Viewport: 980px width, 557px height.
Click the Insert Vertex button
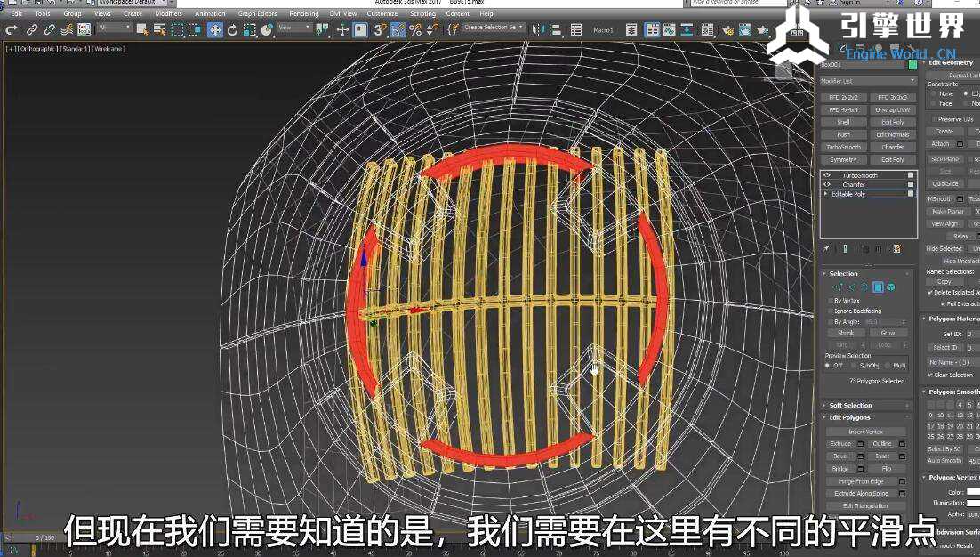(x=865, y=432)
